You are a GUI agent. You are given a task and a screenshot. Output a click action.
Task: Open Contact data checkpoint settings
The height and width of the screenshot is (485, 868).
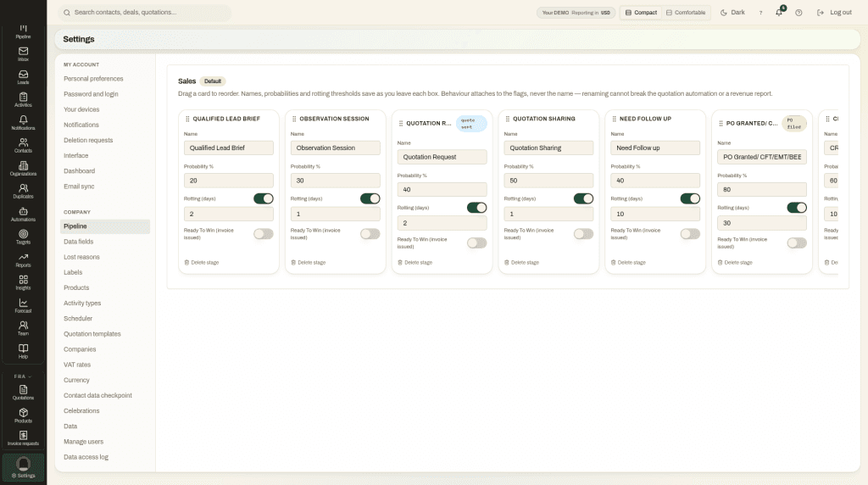pyautogui.click(x=98, y=396)
